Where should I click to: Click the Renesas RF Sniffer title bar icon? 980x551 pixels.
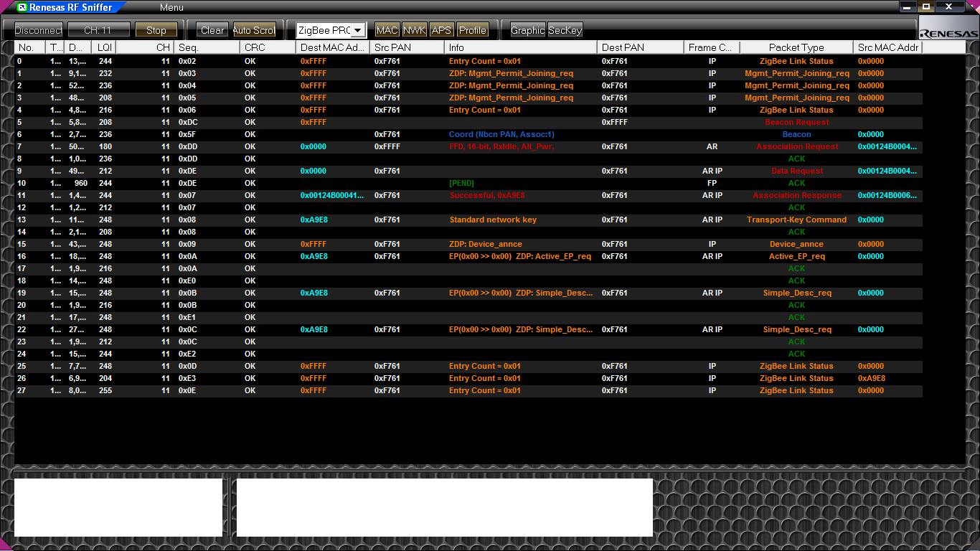tap(22, 7)
